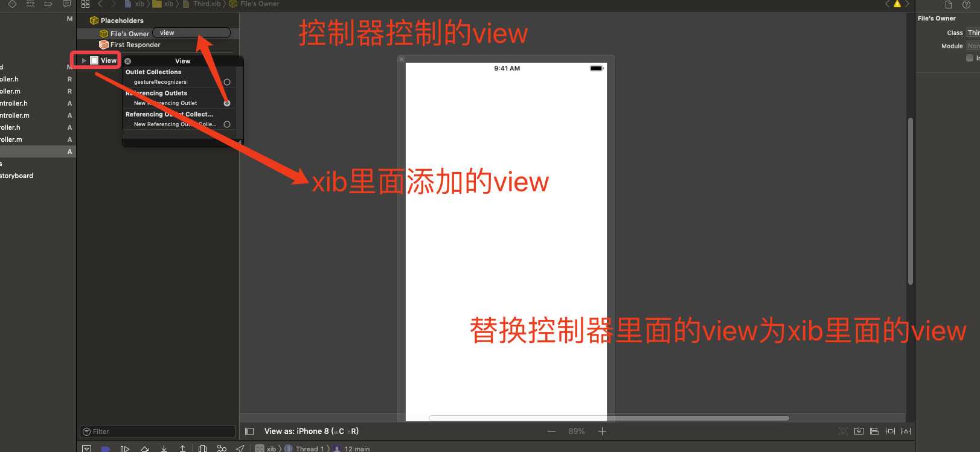Viewport: 980px width, 452px height.
Task: Click the view outlet connection pill
Action: (191, 33)
